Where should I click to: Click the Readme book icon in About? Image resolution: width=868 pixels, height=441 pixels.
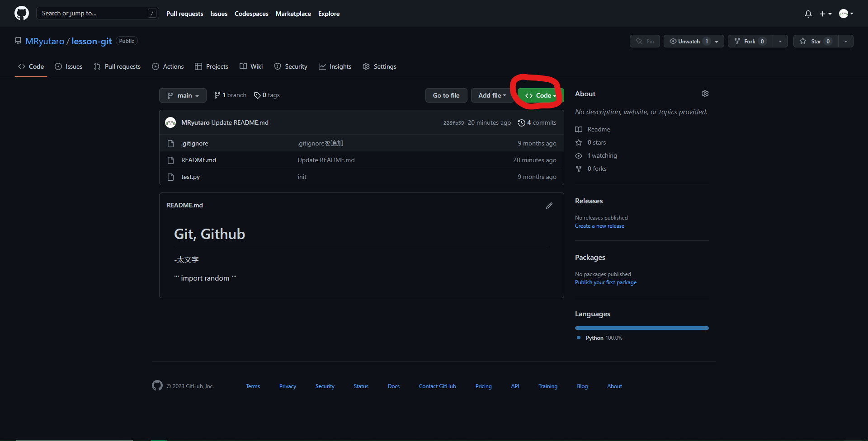pyautogui.click(x=579, y=129)
